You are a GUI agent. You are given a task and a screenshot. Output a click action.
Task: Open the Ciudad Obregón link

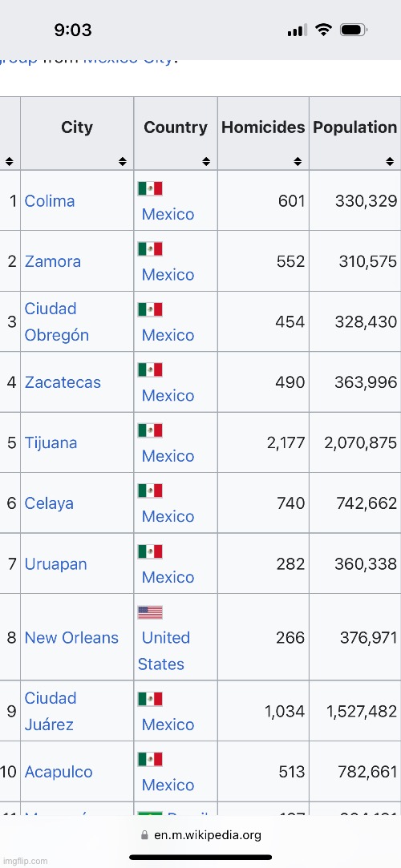tap(56, 321)
